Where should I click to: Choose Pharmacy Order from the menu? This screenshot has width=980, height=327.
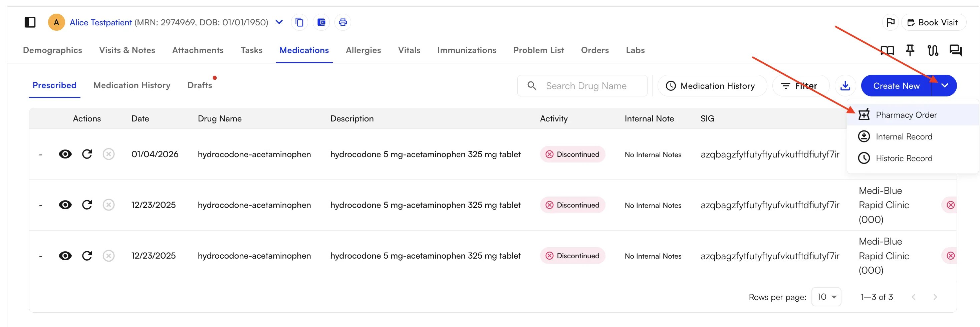tap(913, 115)
